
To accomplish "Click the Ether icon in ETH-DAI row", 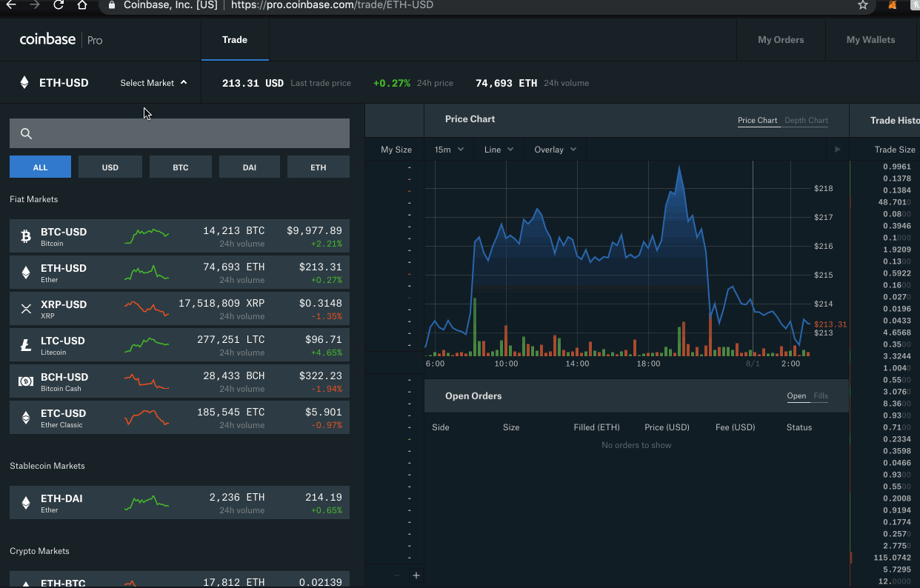I will (26, 503).
